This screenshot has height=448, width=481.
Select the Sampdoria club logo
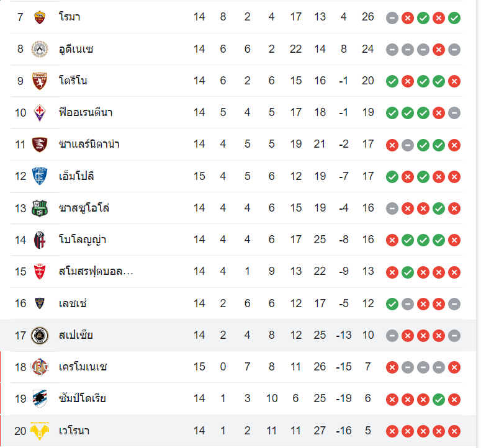40,398
